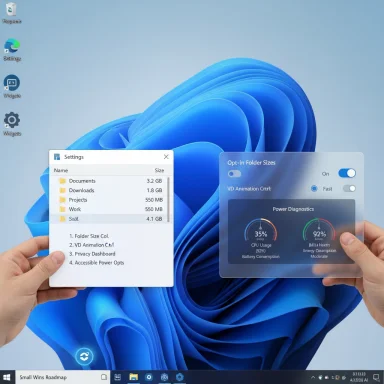Select the Documents folder row

coord(109,181)
